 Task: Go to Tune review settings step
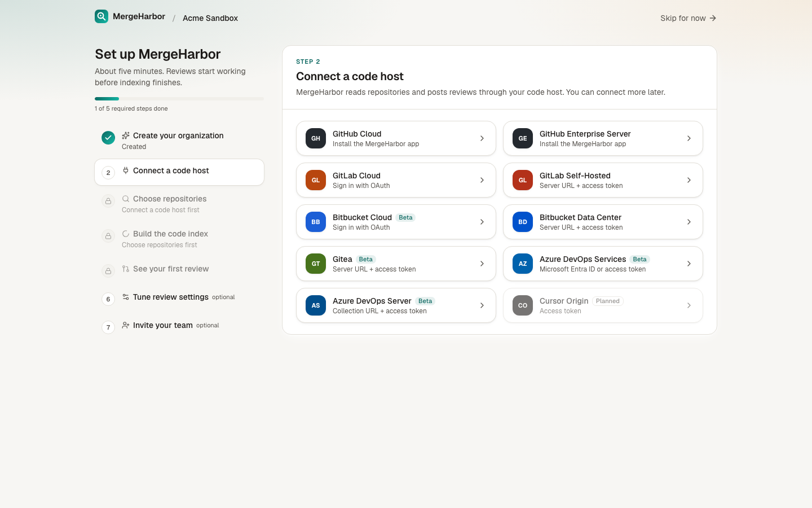pyautogui.click(x=179, y=297)
